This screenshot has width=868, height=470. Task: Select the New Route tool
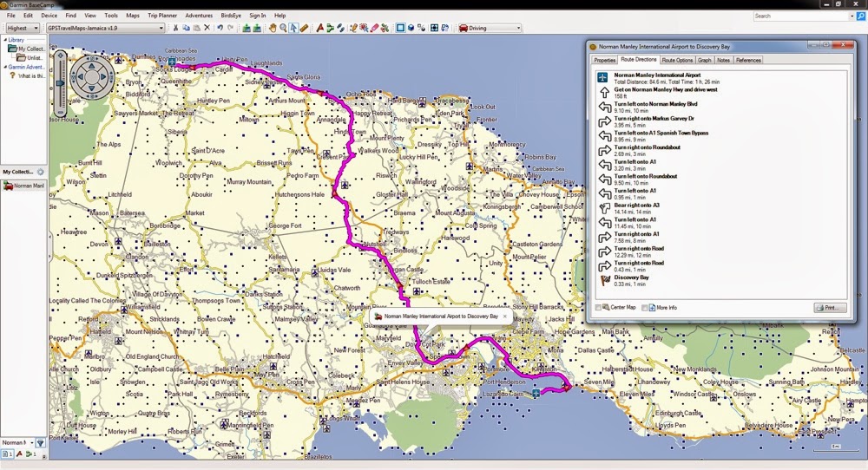point(331,28)
